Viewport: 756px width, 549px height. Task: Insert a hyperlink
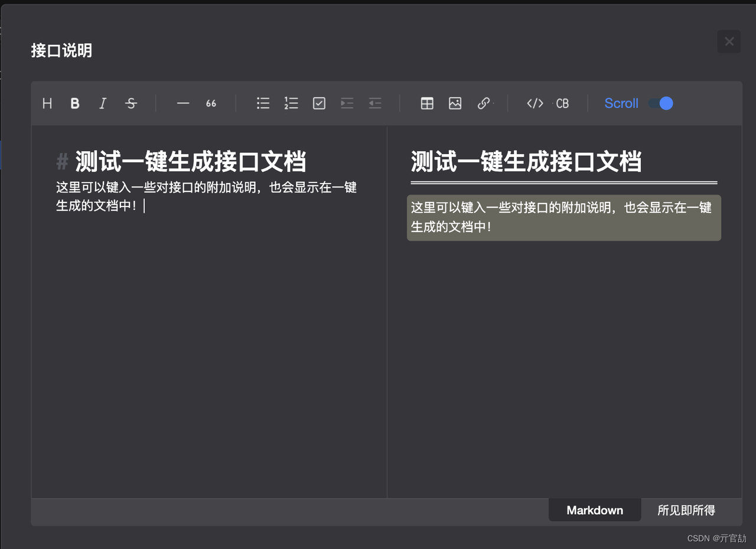point(483,103)
